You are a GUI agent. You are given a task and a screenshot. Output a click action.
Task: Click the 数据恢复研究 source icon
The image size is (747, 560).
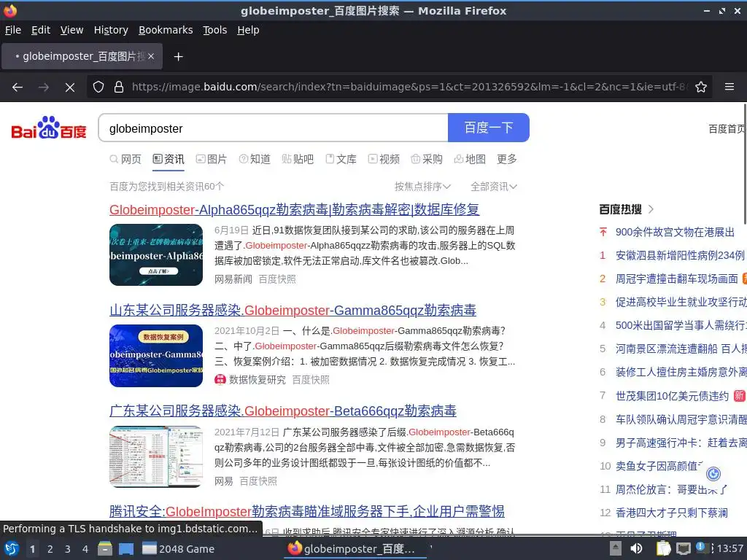click(x=220, y=379)
